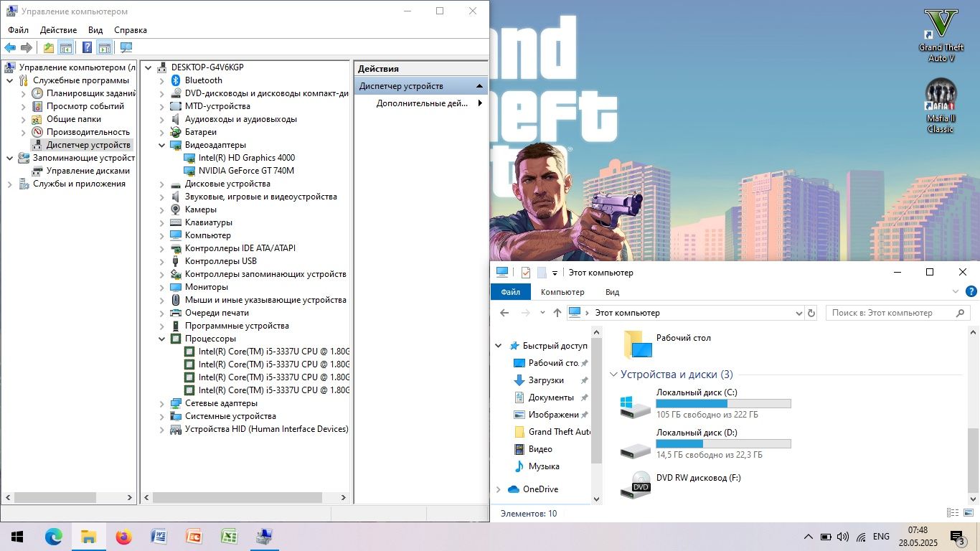Open the Вид menu in Computer Management
This screenshot has height=551, width=980.
(95, 30)
